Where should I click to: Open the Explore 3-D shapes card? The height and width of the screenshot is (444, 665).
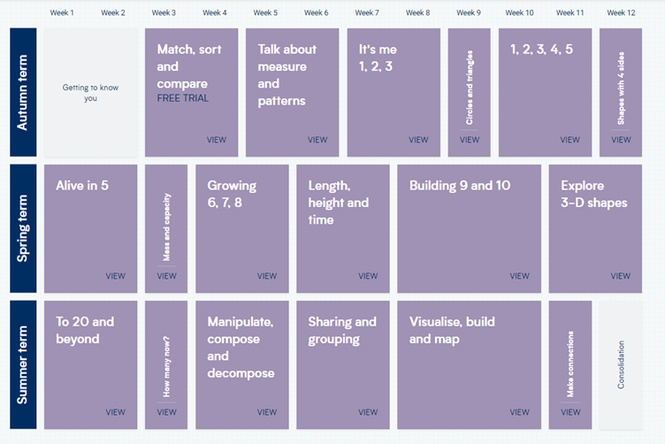tap(595, 229)
